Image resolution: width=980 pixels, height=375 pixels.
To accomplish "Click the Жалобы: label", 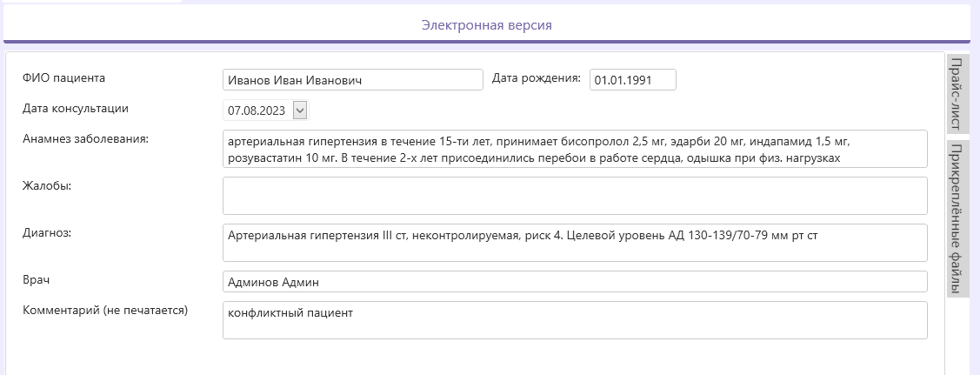I will [47, 185].
